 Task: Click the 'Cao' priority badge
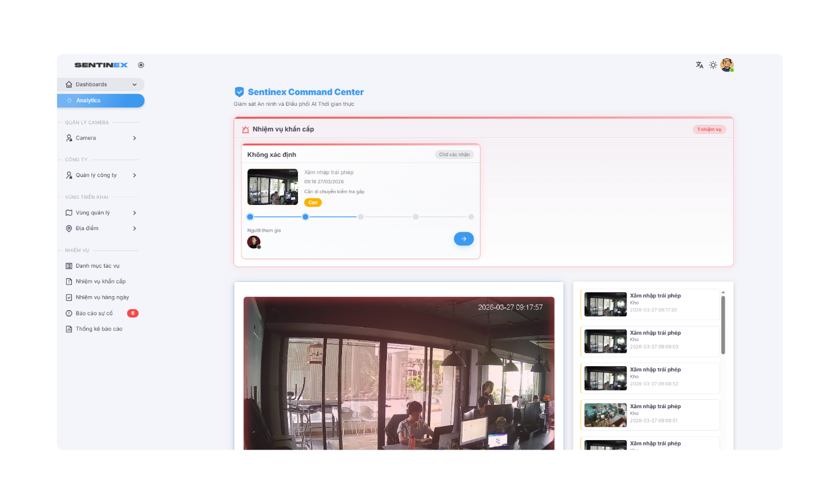[x=313, y=203]
